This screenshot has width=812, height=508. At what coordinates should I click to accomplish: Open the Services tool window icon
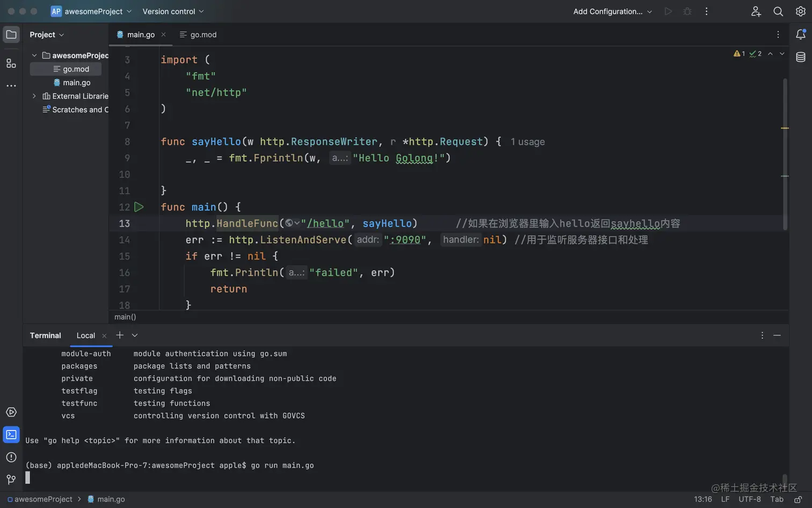11,412
